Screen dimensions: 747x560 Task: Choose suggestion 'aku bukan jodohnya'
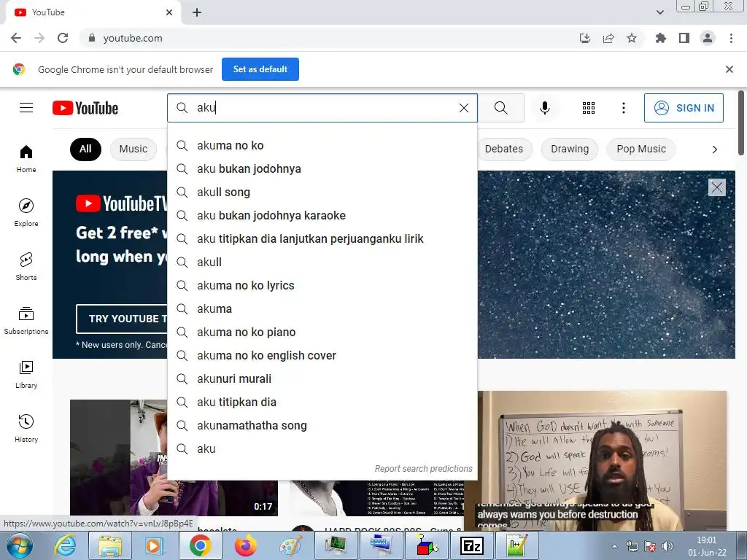tap(322, 168)
